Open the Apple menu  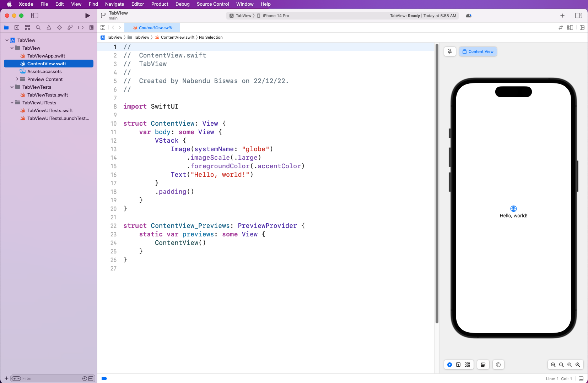[x=9, y=4]
